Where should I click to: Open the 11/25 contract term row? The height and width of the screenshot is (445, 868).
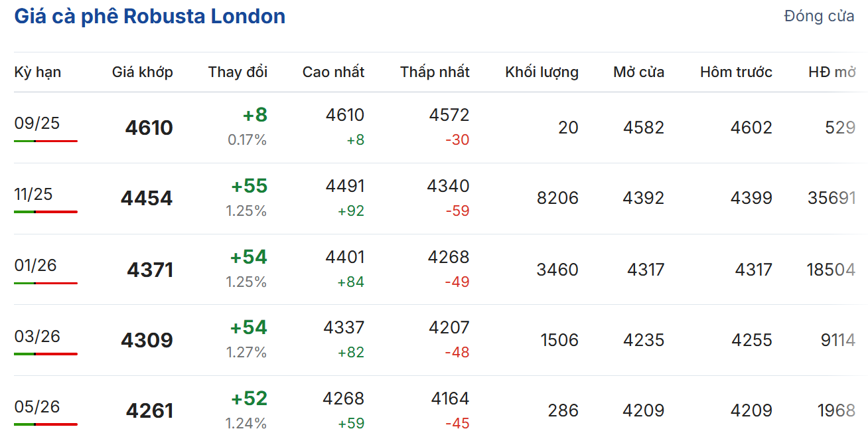click(x=33, y=194)
